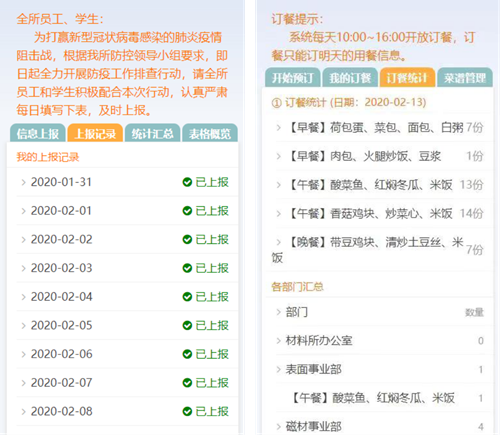Click the 13份 count on 酸菜鱼 lunch

click(x=472, y=185)
